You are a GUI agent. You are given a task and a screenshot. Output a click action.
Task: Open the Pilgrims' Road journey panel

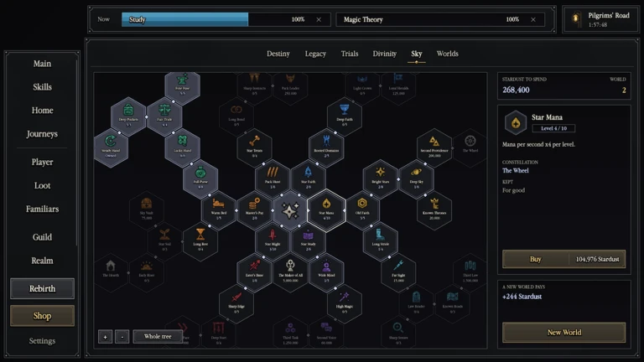point(600,19)
